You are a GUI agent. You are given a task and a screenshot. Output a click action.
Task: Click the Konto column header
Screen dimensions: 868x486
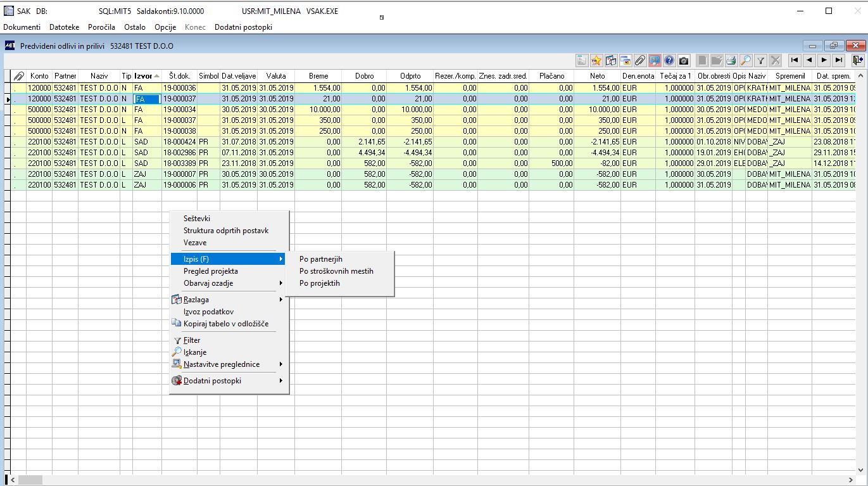39,76
